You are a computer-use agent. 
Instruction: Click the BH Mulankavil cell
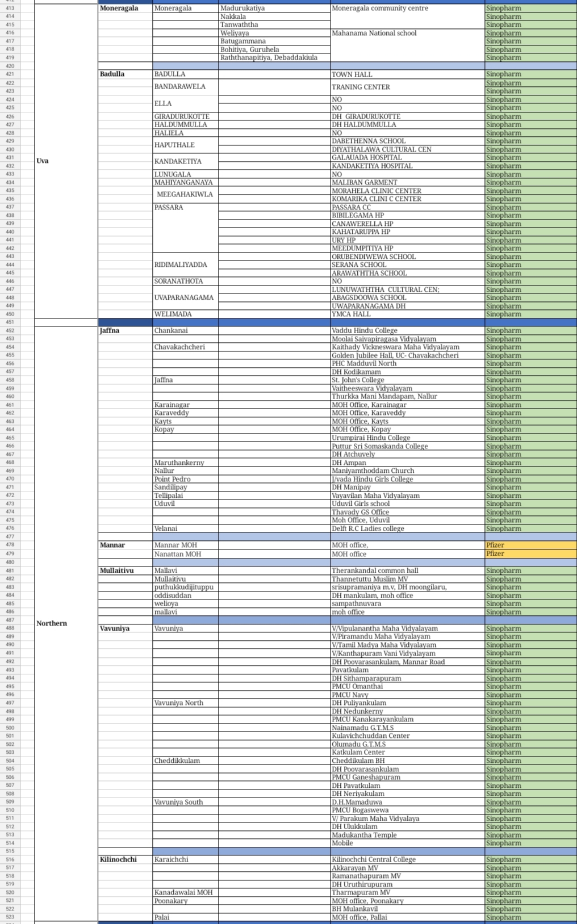[x=407, y=909]
